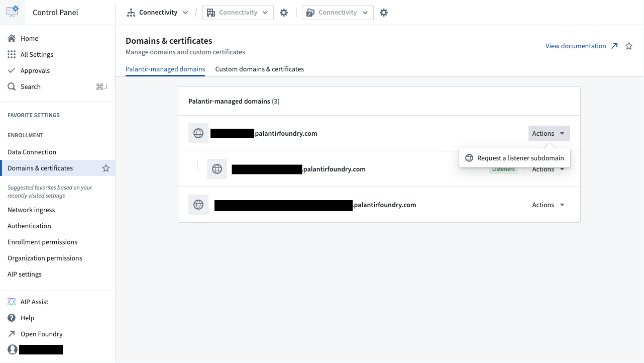The height and width of the screenshot is (363, 644).
Task: Click the Search magnifier icon
Action: coord(11,86)
